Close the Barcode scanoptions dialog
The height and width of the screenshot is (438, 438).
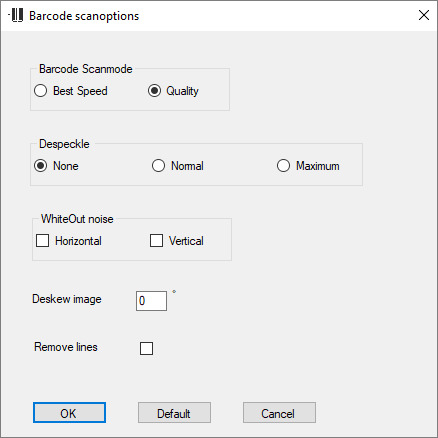(424, 15)
